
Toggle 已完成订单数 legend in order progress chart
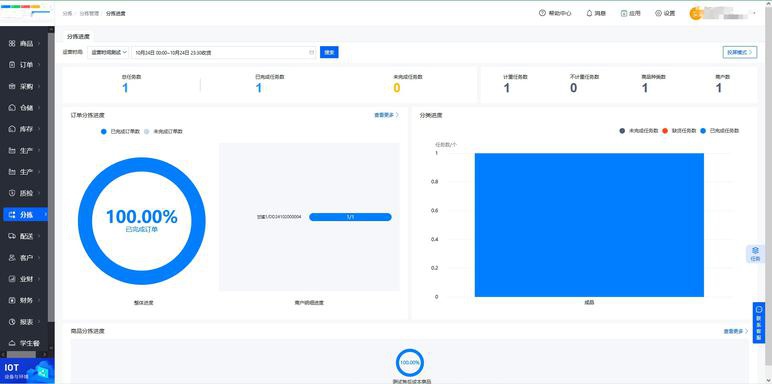121,131
